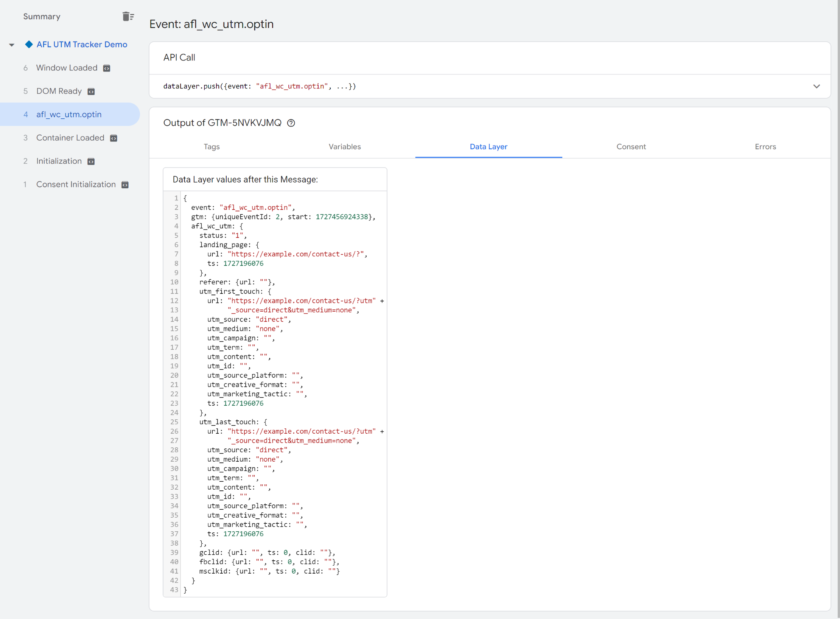Image resolution: width=840 pixels, height=619 pixels.
Task: Click the code icon next to Initialization
Action: click(x=91, y=161)
